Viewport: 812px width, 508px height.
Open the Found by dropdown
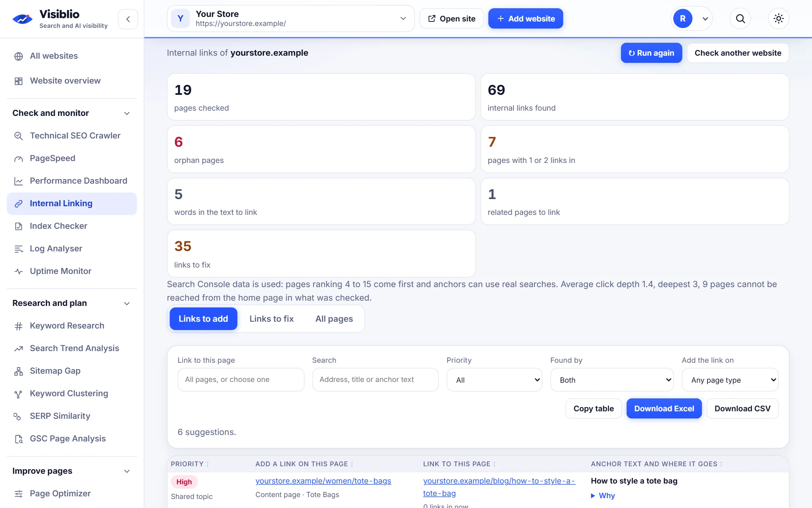pos(612,380)
